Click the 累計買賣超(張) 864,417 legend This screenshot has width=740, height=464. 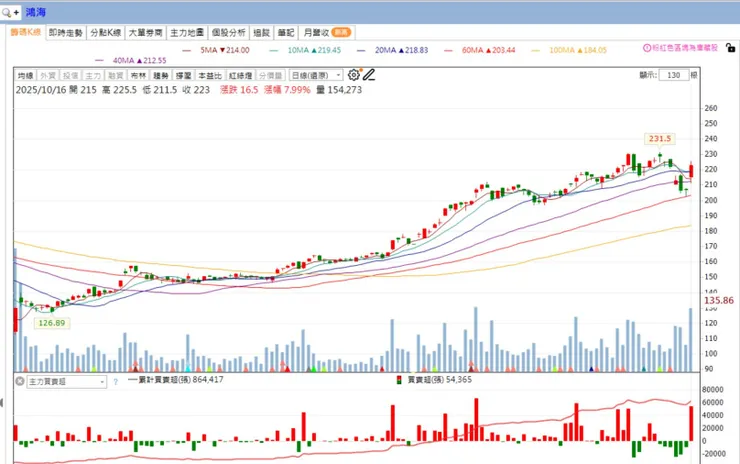(x=176, y=380)
